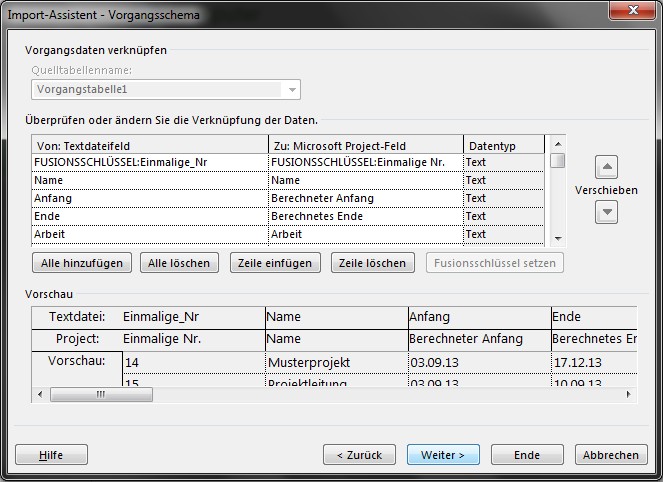Select the Berechnetes Ende project field cell
Image resolution: width=663 pixels, height=482 pixels.
pos(365,216)
